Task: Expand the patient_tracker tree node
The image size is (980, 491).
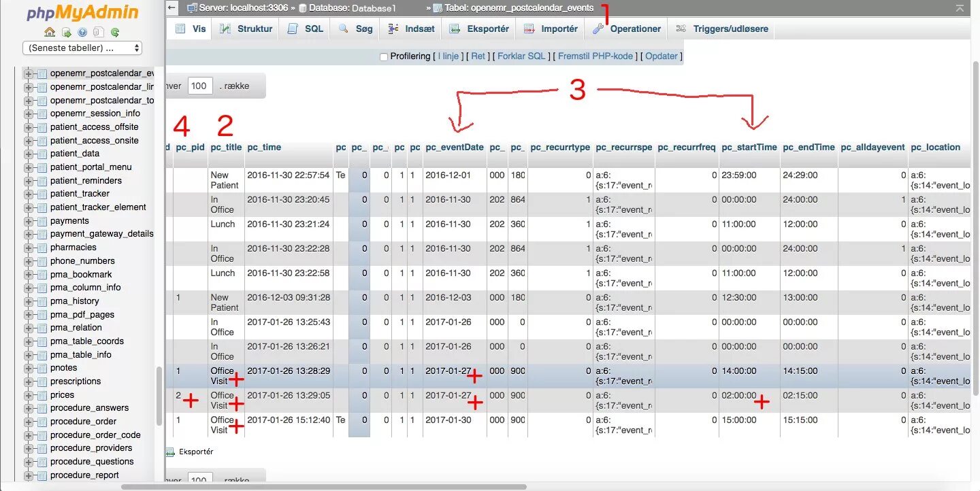Action: 29,194
